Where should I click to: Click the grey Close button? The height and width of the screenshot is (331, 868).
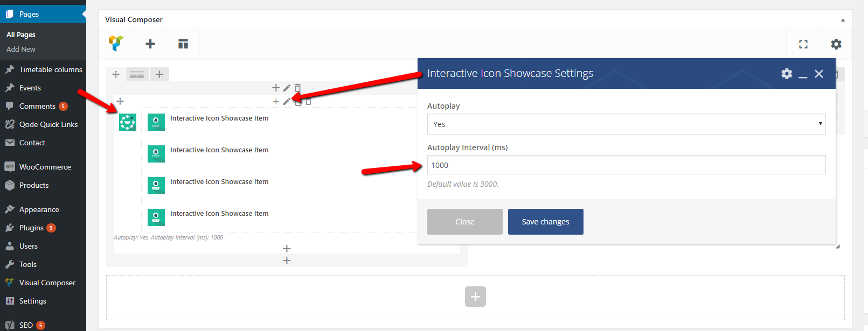click(465, 222)
